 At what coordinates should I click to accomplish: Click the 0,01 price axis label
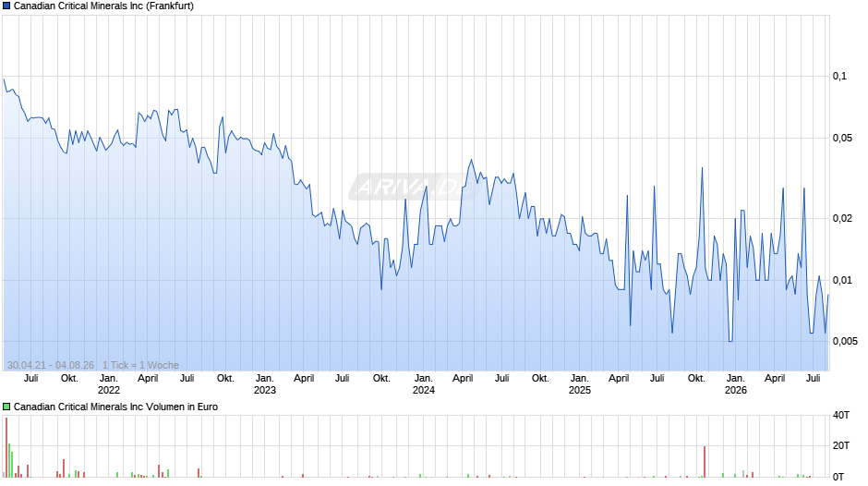pyautogui.click(x=842, y=280)
